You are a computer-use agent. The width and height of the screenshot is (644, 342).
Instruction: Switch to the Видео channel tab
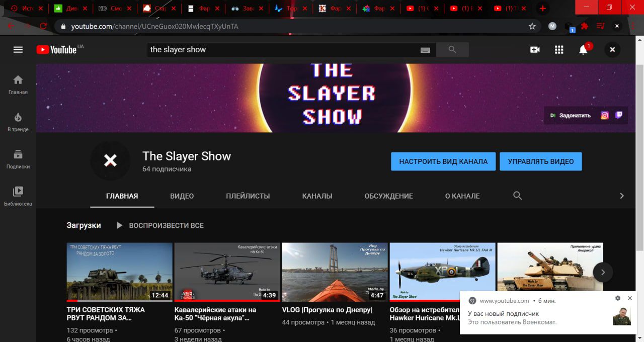pyautogui.click(x=182, y=196)
